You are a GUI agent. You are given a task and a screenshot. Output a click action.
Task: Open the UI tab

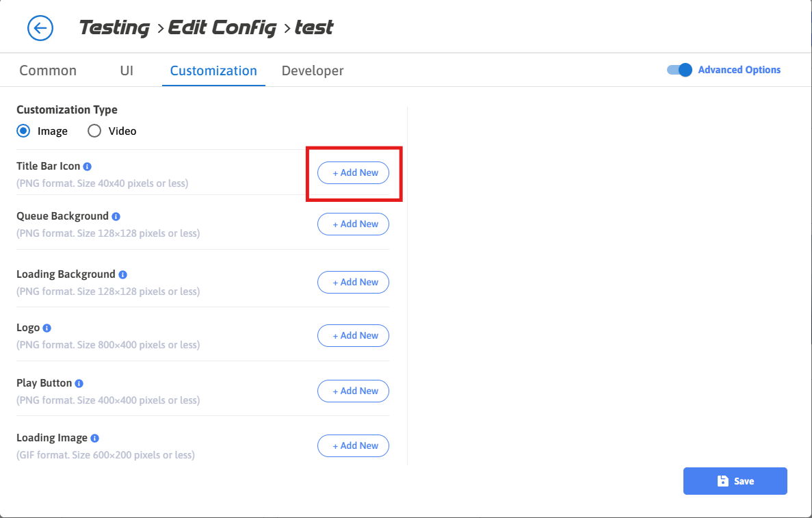(x=127, y=70)
